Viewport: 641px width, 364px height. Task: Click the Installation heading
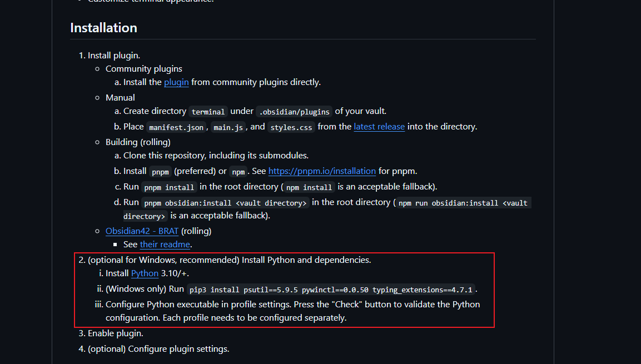[103, 28]
